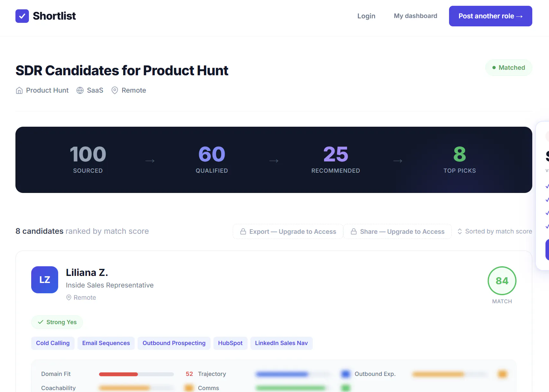Image resolution: width=549 pixels, height=392 pixels.
Task: Click the 84 match score circle
Action: (502, 281)
